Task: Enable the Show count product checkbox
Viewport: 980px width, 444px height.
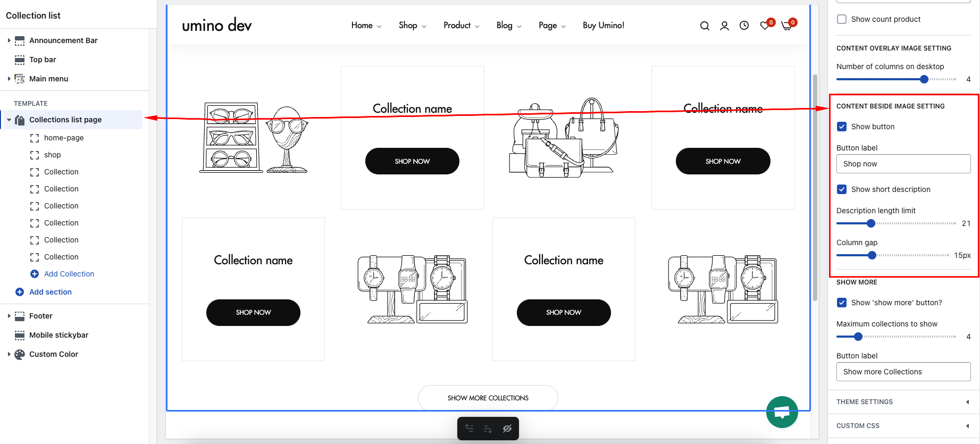Action: 842,19
